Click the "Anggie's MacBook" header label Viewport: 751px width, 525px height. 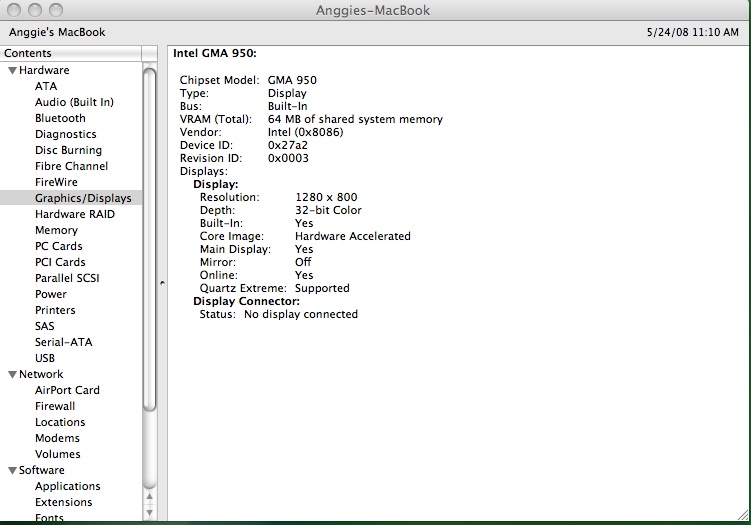coord(57,32)
